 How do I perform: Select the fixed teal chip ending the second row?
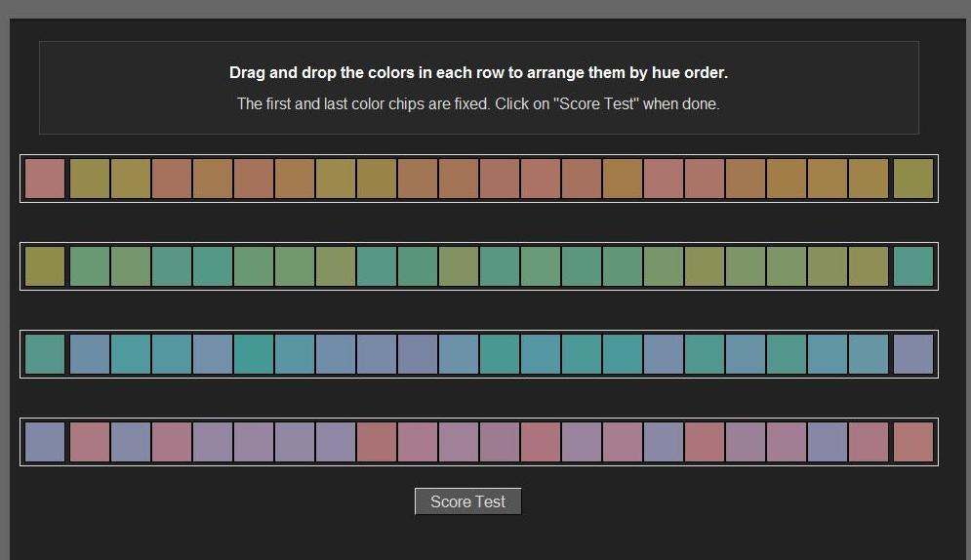pyautogui.click(x=912, y=266)
